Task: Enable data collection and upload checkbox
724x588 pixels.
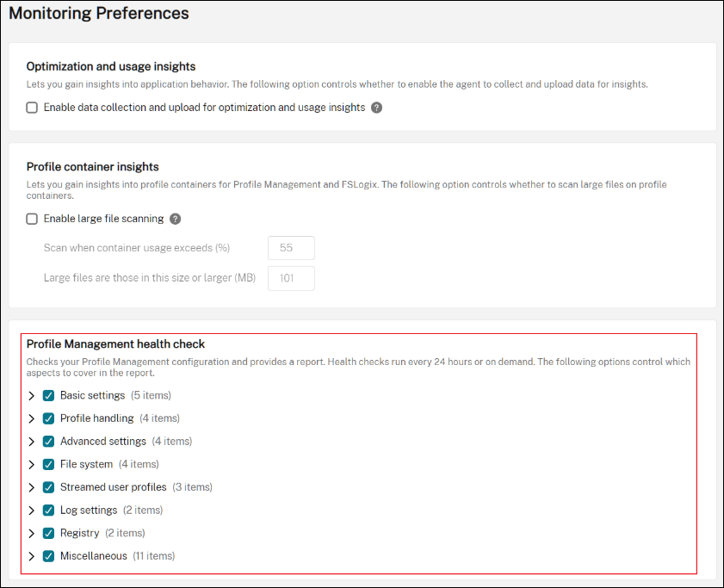Action: tap(32, 108)
